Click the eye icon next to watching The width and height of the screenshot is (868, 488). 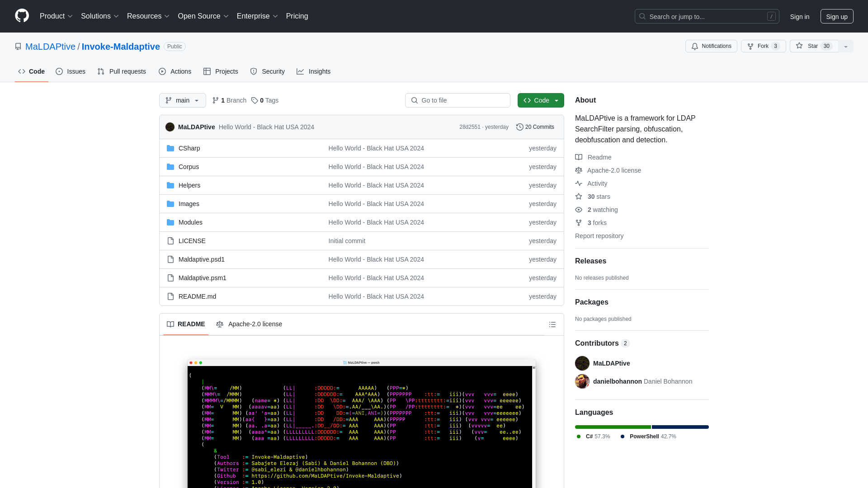click(579, 210)
